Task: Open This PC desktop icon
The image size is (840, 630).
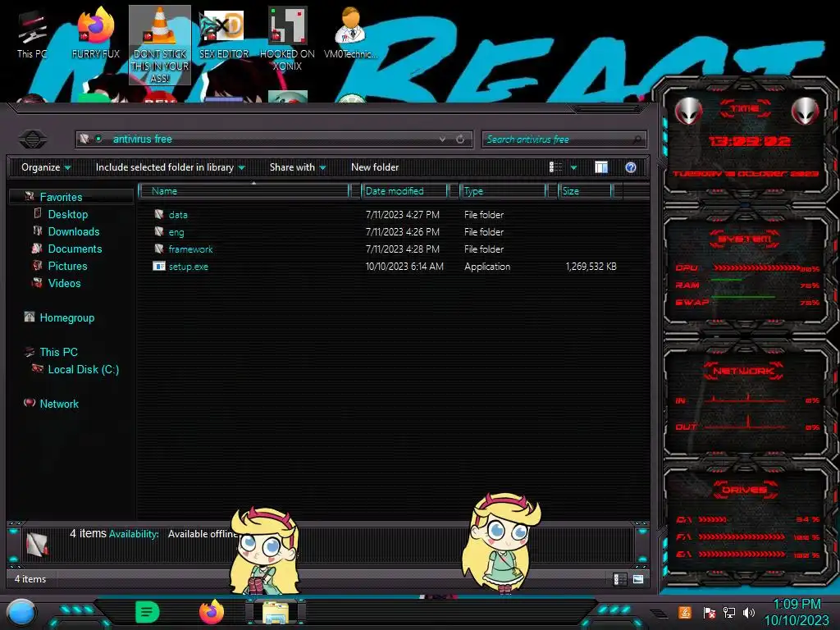Action: coord(31,34)
